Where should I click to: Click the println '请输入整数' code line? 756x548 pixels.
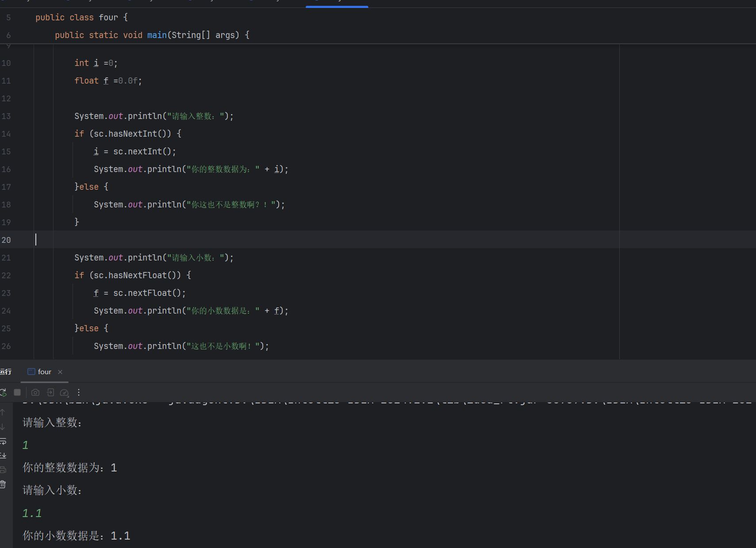click(x=154, y=116)
